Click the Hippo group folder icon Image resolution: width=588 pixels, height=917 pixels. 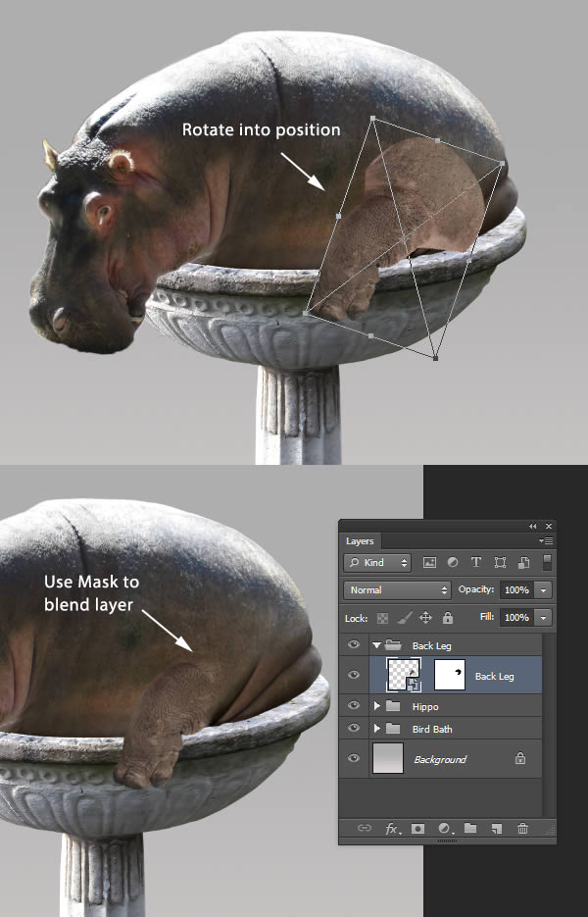(393, 706)
